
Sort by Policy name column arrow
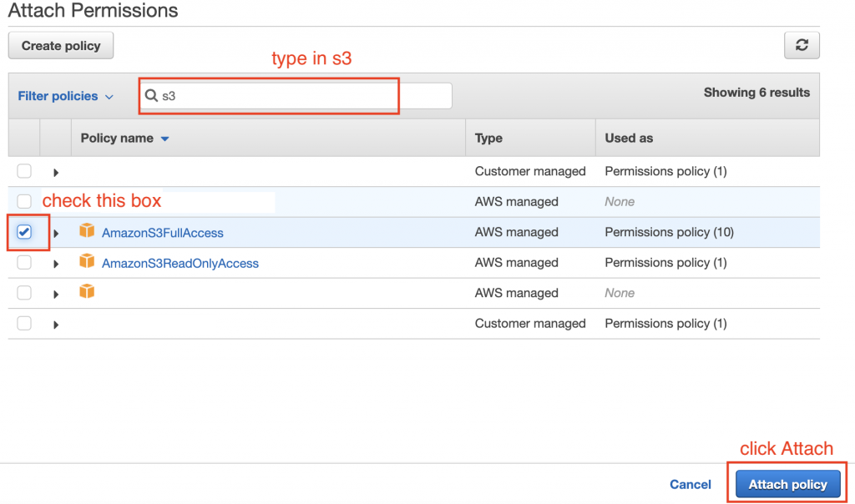(164, 139)
